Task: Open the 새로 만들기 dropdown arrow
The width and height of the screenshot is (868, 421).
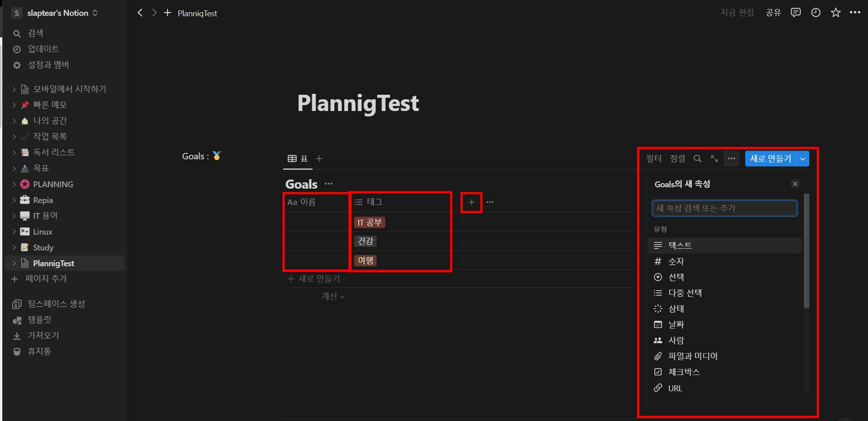Action: [803, 159]
